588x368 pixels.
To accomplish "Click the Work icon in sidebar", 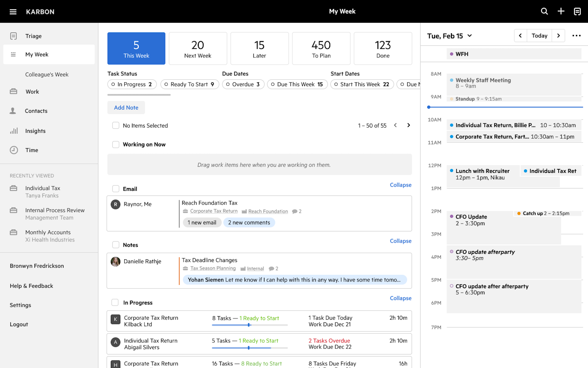I will (13, 91).
